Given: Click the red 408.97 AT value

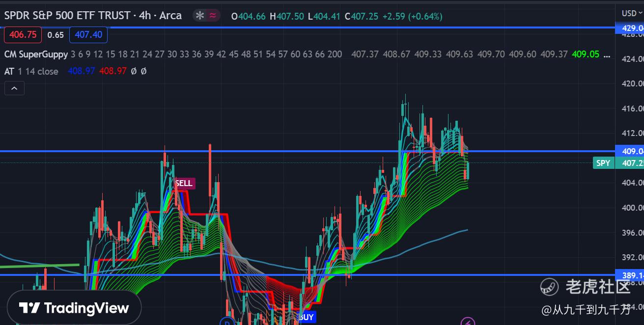Looking at the screenshot, I should [113, 71].
